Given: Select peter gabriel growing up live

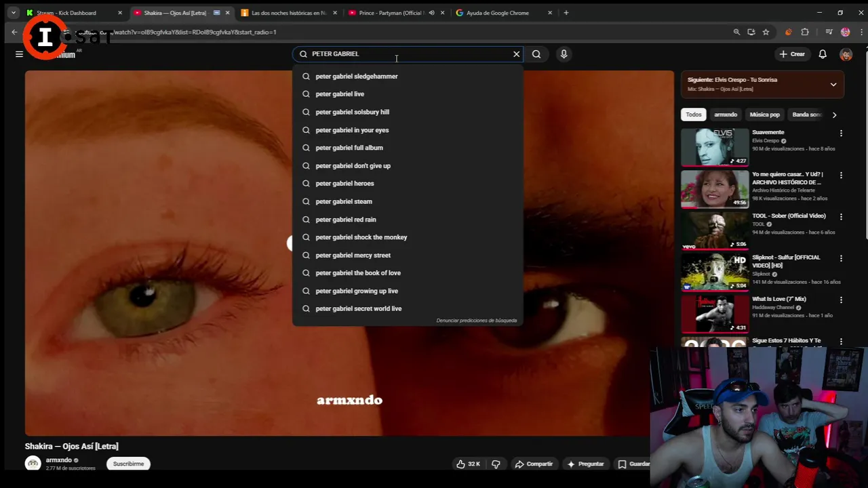Looking at the screenshot, I should pos(408,291).
